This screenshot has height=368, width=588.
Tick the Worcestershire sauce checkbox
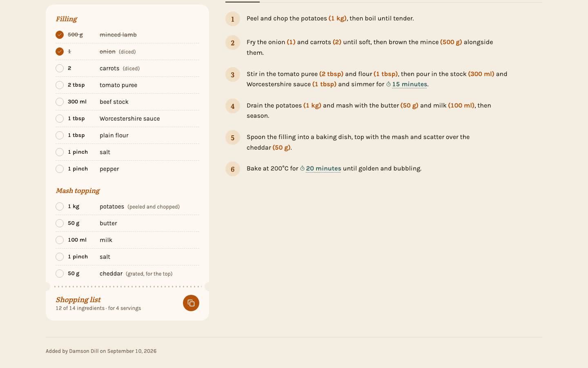(x=60, y=119)
